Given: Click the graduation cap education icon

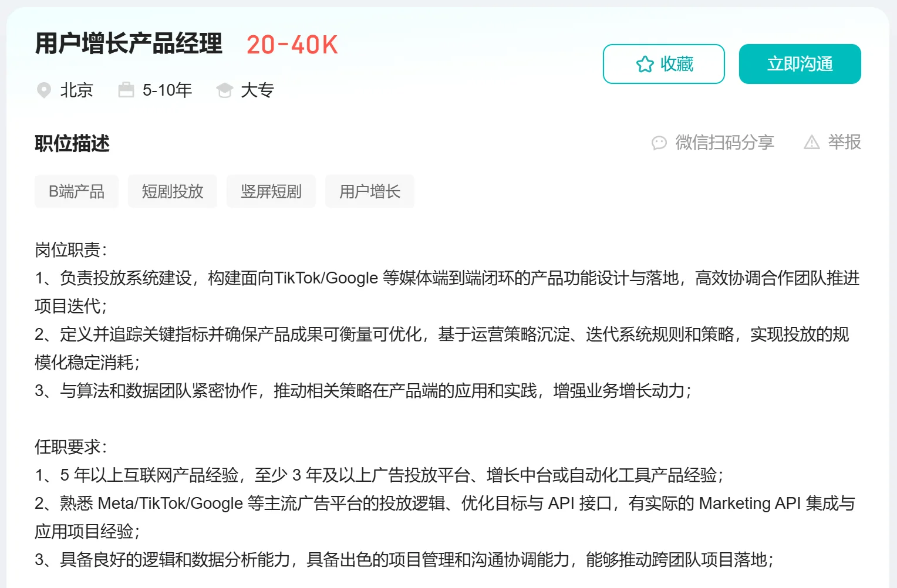Looking at the screenshot, I should [224, 90].
